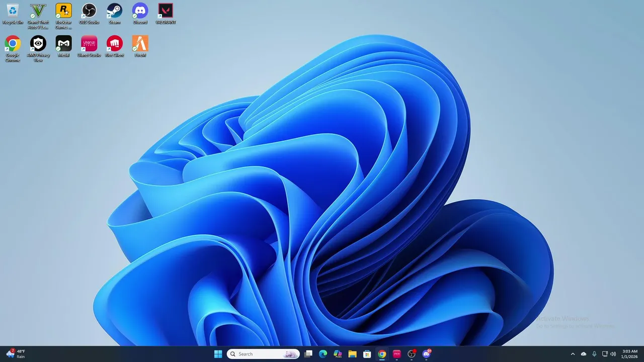This screenshot has height=362, width=644.
Task: Click the speaker volume tray icon
Action: (x=613, y=354)
